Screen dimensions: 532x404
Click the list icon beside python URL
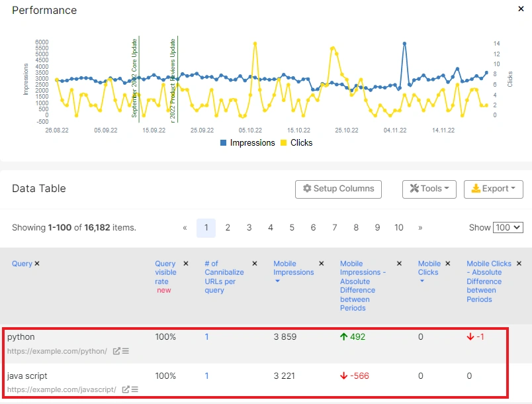pos(126,351)
